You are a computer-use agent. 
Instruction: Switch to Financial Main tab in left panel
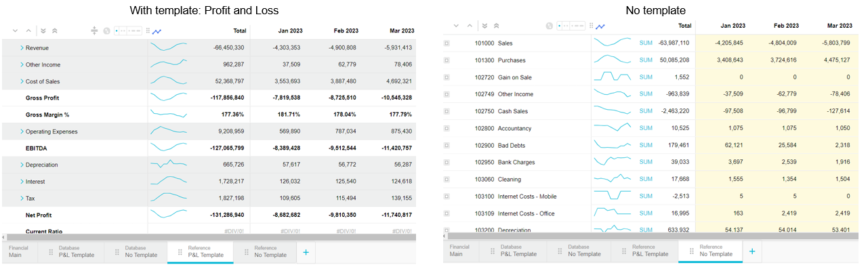[x=18, y=251]
